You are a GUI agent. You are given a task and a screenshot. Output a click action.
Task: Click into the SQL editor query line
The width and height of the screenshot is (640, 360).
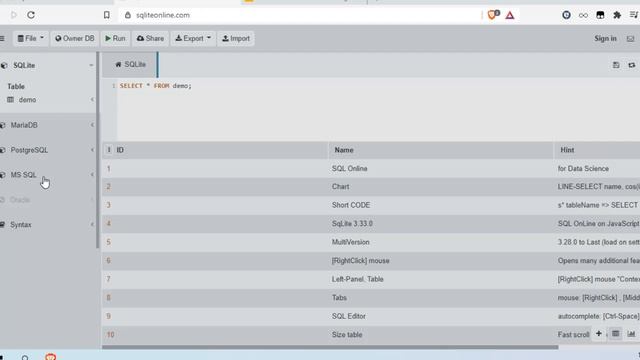pos(156,86)
